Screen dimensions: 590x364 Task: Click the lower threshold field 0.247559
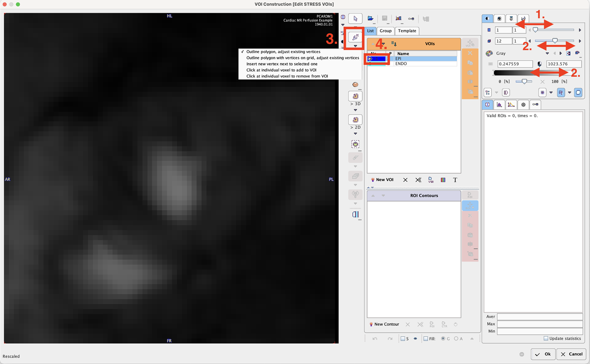pos(515,64)
